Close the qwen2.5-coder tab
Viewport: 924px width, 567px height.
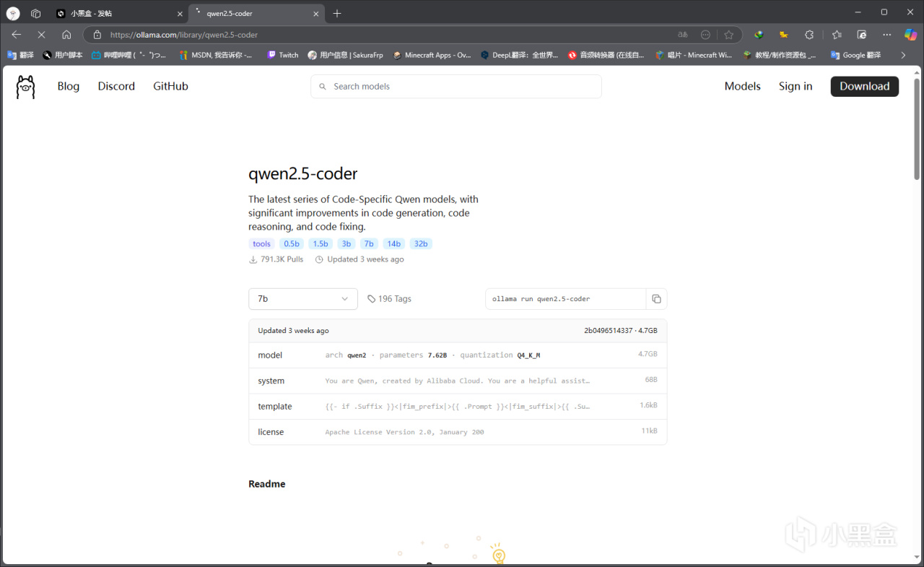pos(315,14)
